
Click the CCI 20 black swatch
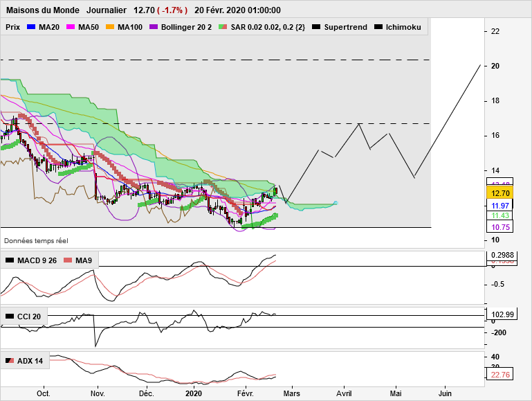(10, 317)
